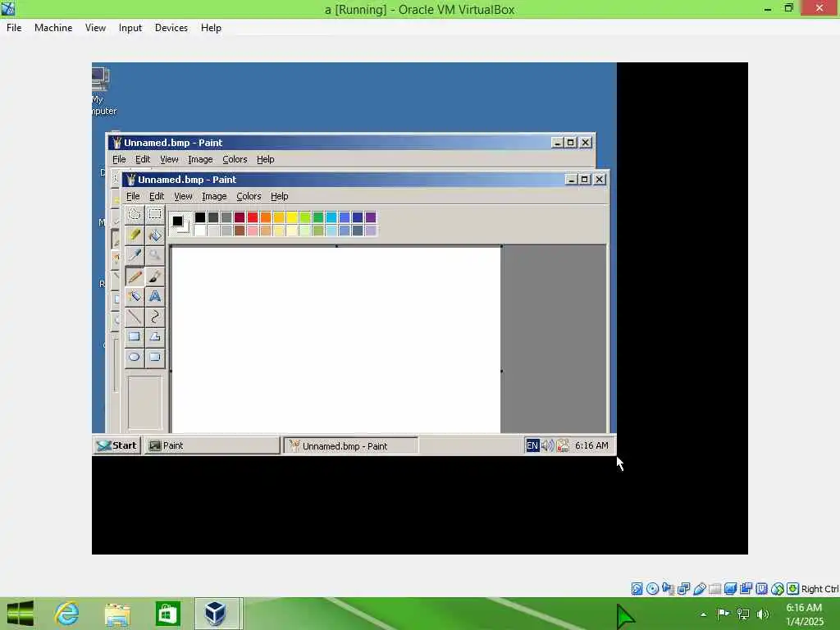Click the VirtualBox display status icon

(x=730, y=589)
